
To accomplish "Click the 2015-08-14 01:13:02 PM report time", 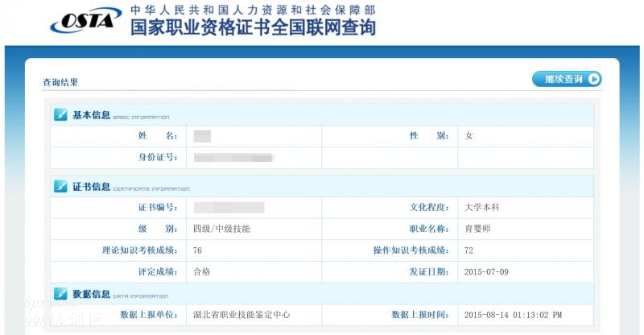I will 513,314.
